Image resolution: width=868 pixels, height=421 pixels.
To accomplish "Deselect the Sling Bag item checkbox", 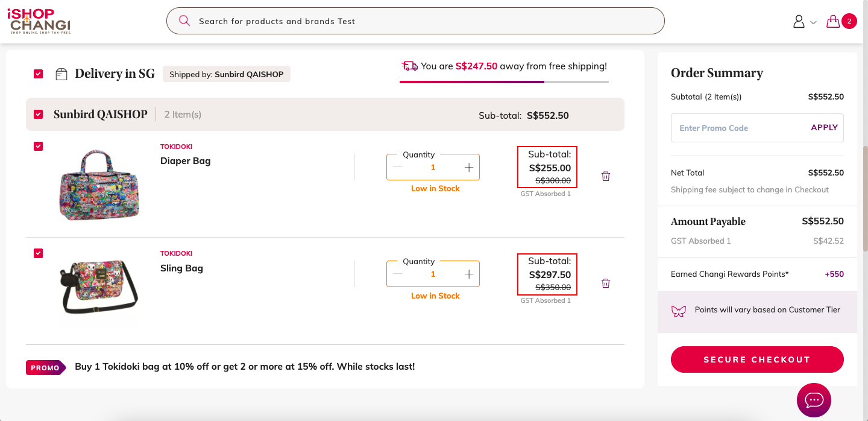I will pos(39,253).
